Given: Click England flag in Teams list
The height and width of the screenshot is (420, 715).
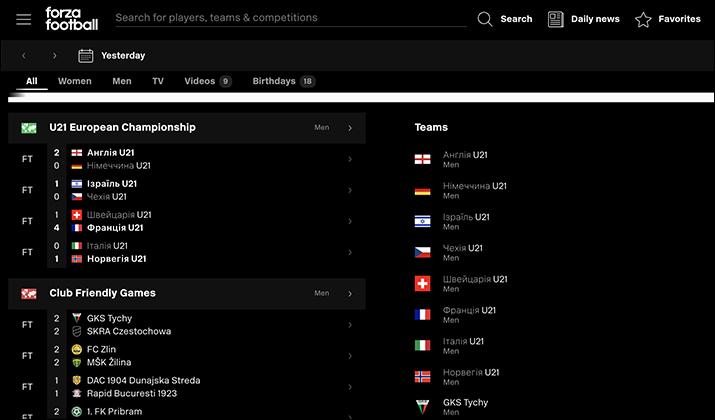Looking at the screenshot, I should (422, 159).
